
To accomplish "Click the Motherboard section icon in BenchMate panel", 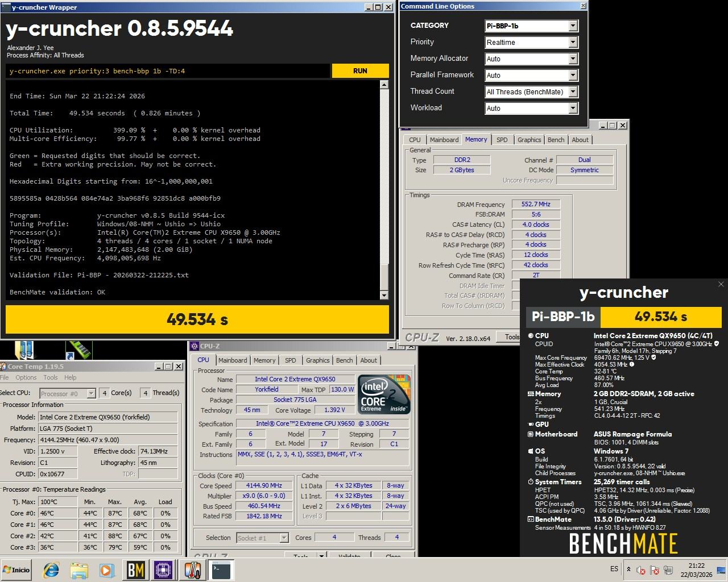I will pyautogui.click(x=531, y=434).
